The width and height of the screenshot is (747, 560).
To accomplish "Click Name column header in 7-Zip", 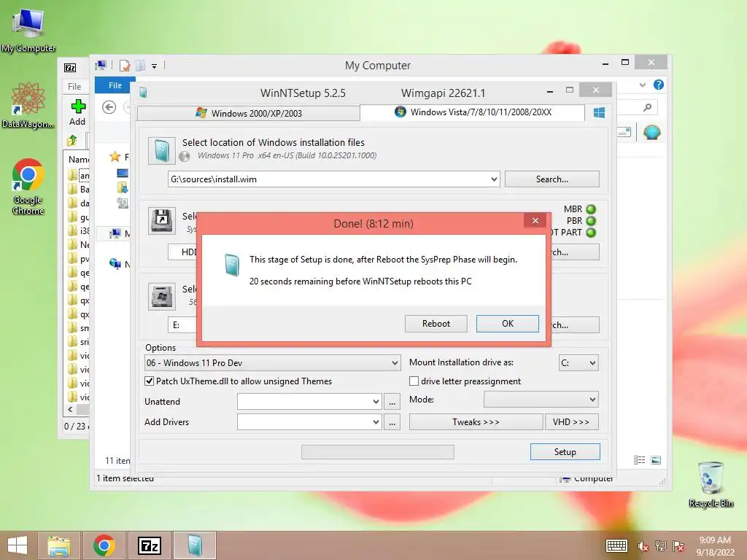I will pos(78,159).
